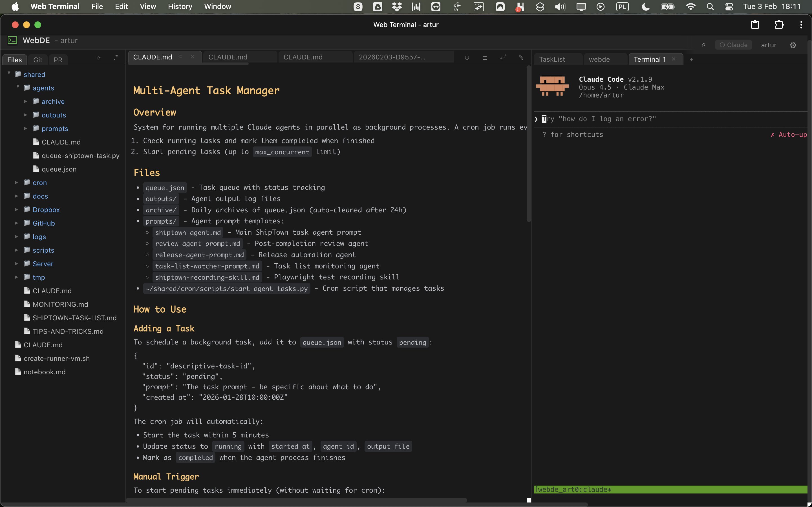Screen dimensions: 812x507
Task: Open queue.json in the file tree
Action: 59,169
